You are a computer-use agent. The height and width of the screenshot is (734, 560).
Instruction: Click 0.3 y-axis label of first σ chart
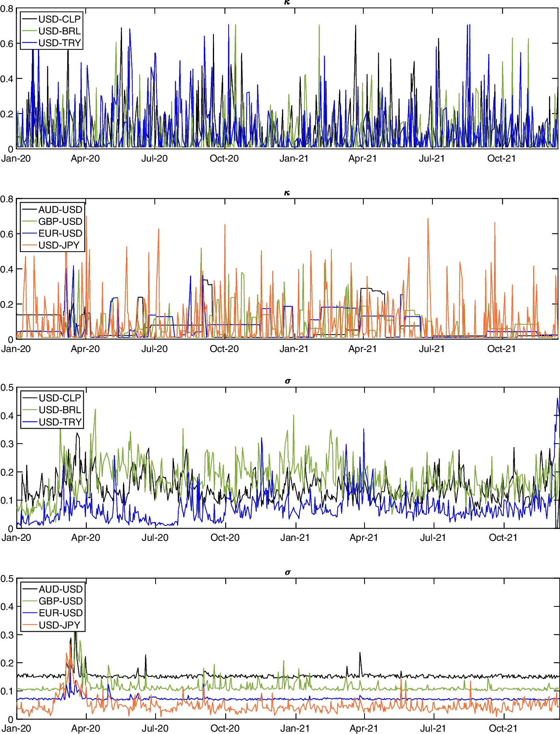click(7, 444)
